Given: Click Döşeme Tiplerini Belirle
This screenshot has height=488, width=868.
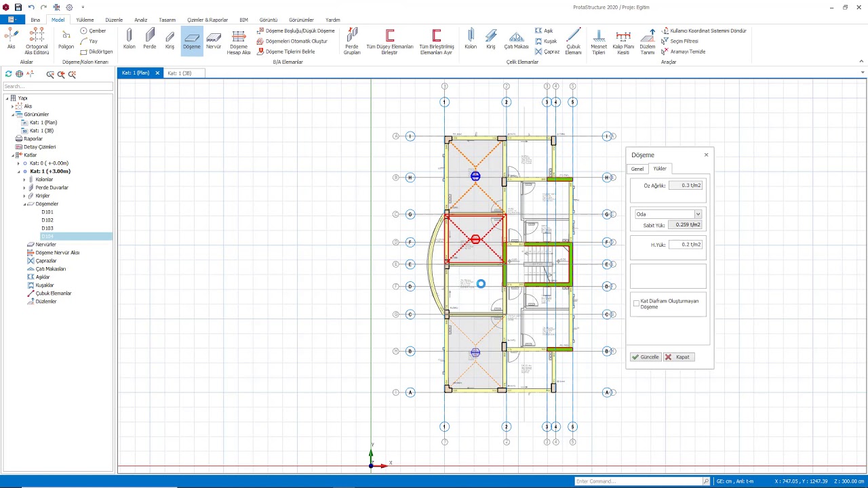Looking at the screenshot, I should [285, 52].
